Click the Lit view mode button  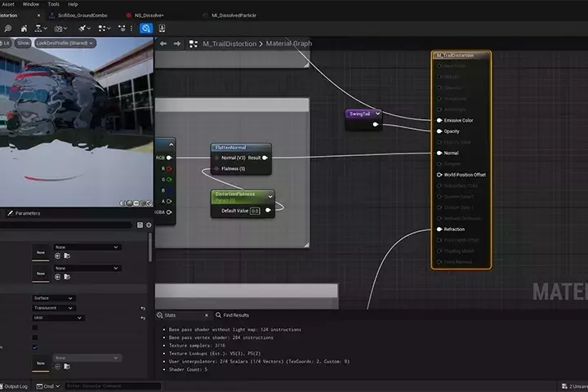click(x=6, y=43)
